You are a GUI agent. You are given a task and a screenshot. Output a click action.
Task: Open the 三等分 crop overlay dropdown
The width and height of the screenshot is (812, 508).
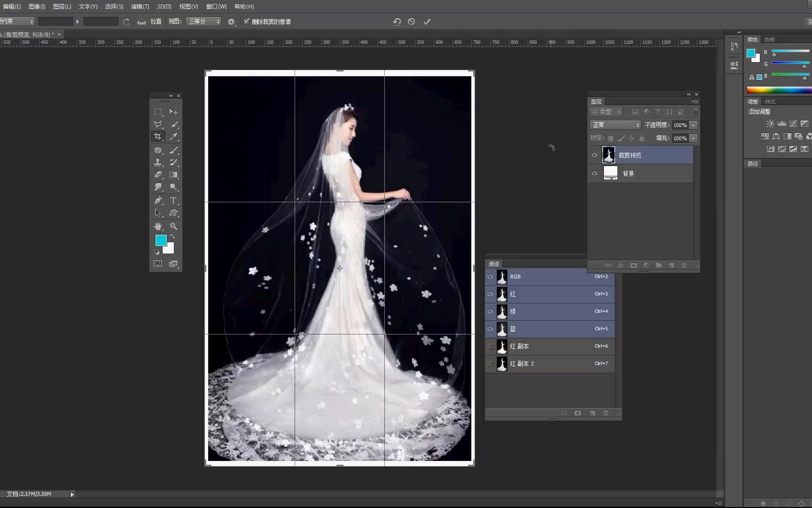click(x=203, y=21)
